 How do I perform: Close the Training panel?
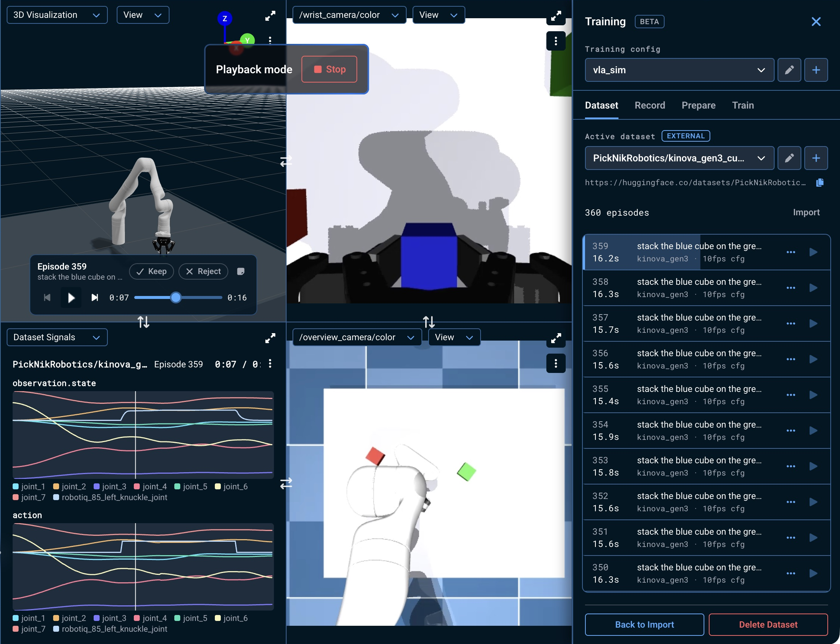click(816, 22)
